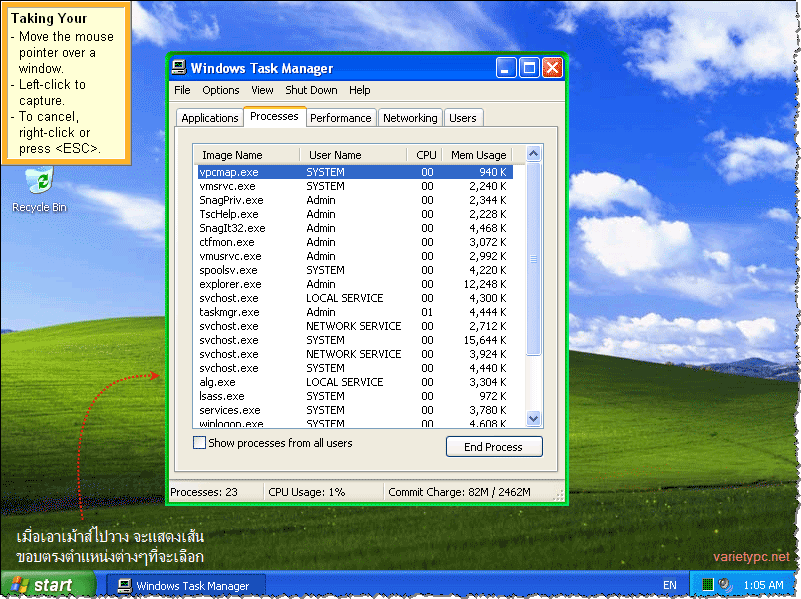801x599 pixels.
Task: Open the View menu
Action: click(x=262, y=90)
